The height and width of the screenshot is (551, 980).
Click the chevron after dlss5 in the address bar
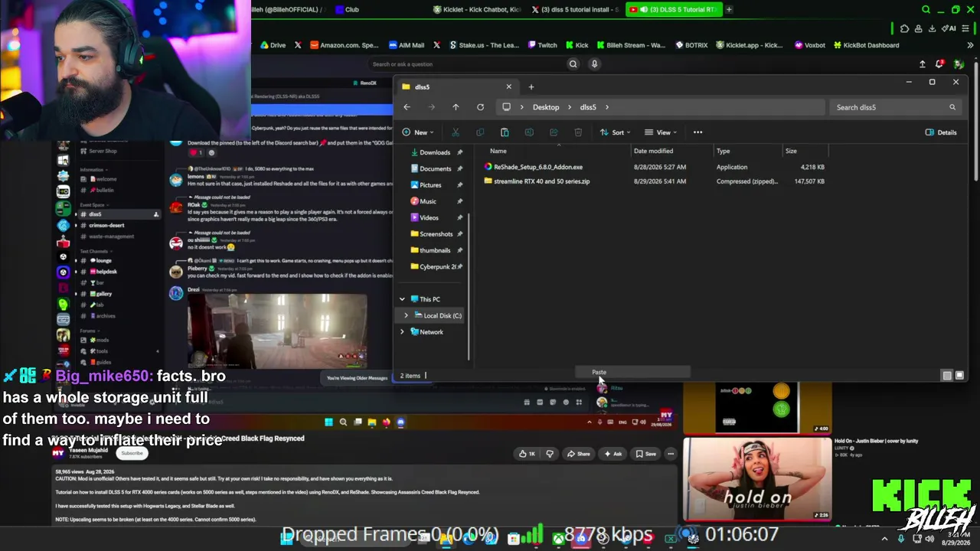tap(607, 107)
